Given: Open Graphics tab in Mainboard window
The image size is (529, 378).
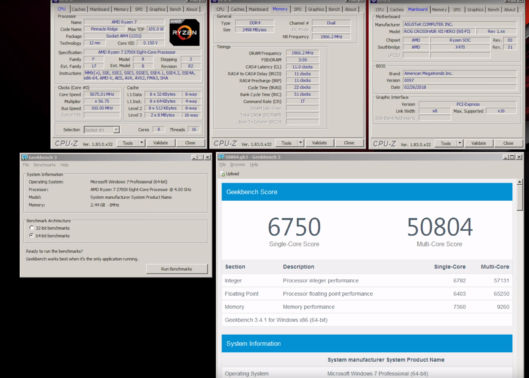Looking at the screenshot, I should [475, 9].
